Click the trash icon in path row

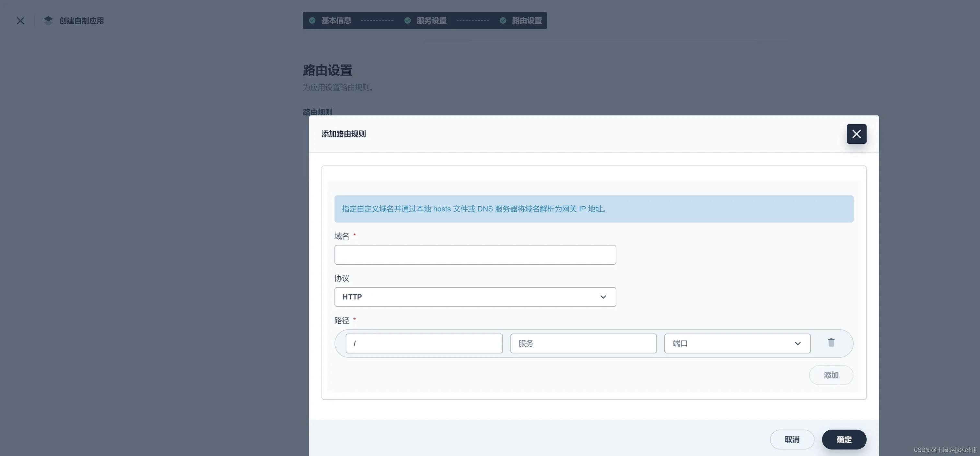[831, 342]
